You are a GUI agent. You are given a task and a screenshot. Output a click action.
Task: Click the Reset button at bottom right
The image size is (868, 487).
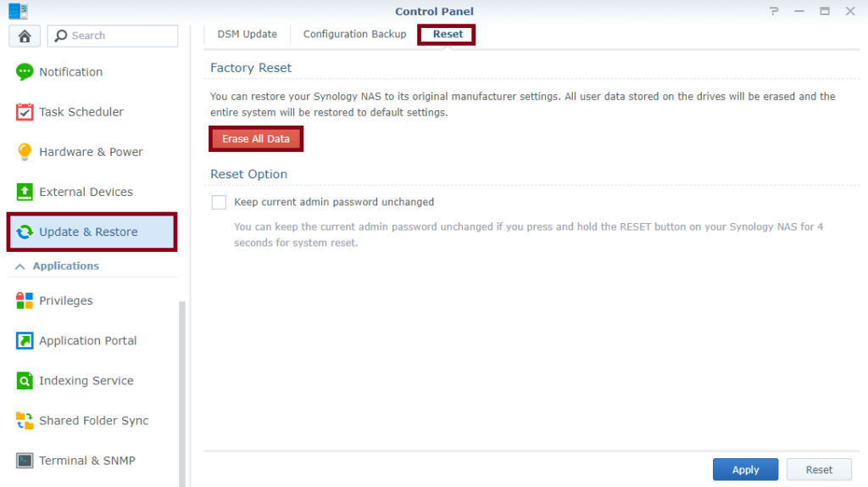819,469
